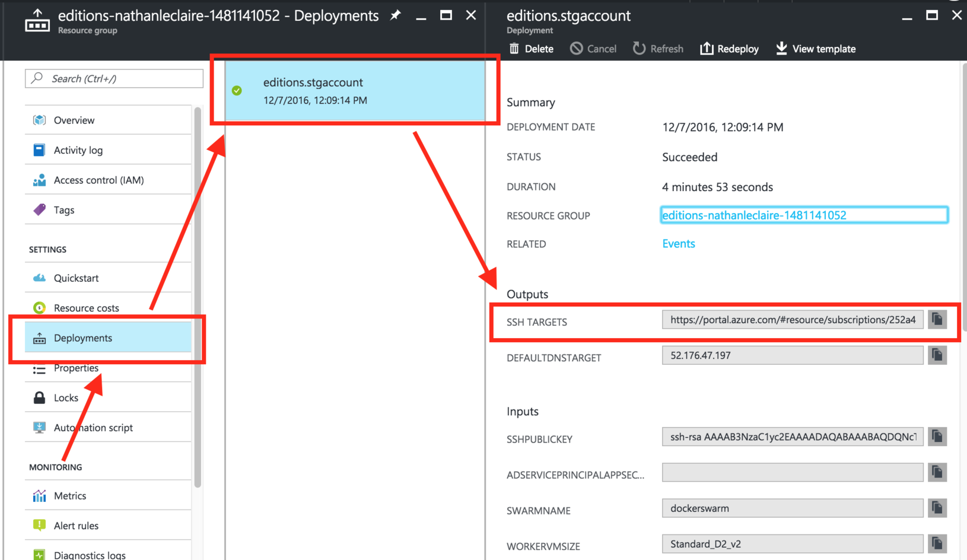Image resolution: width=967 pixels, height=560 pixels.
Task: Copy the SSHPUBLICKEY input value
Action: [937, 437]
